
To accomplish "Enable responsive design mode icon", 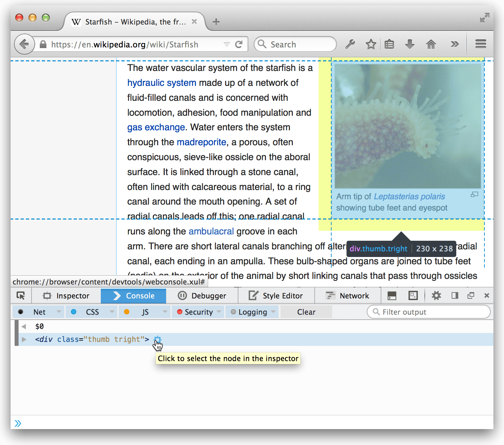I will 413,295.
